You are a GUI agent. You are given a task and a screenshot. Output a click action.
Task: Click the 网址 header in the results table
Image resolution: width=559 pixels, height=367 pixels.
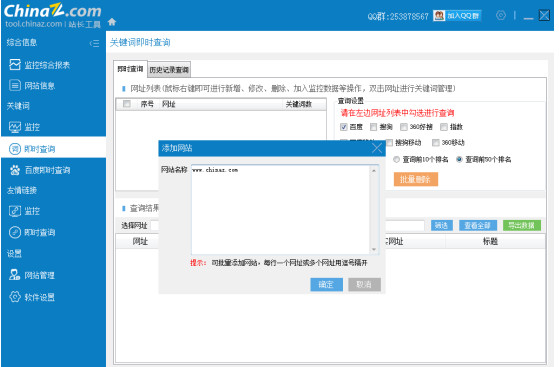coord(140,241)
